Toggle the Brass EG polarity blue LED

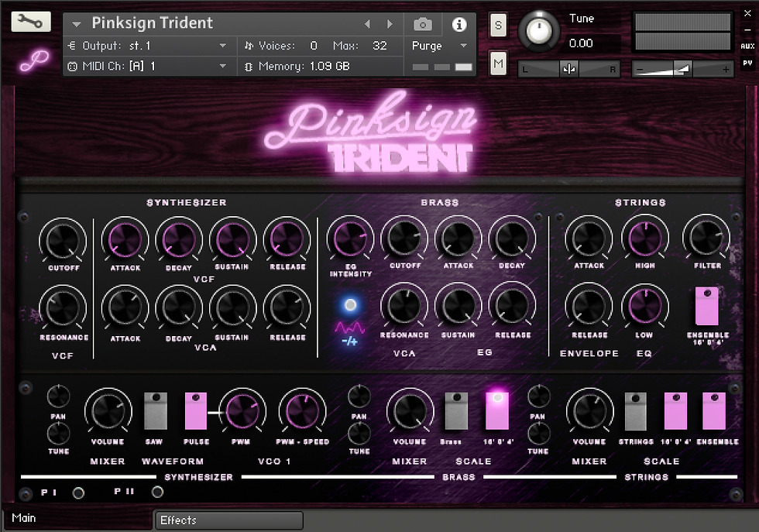click(350, 304)
